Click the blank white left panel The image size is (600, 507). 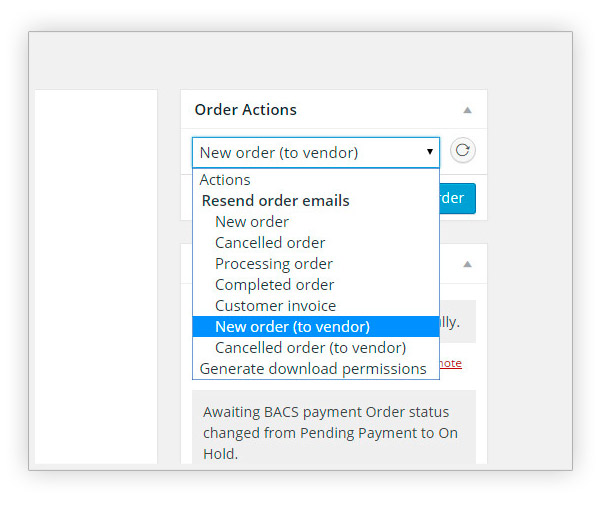96,277
